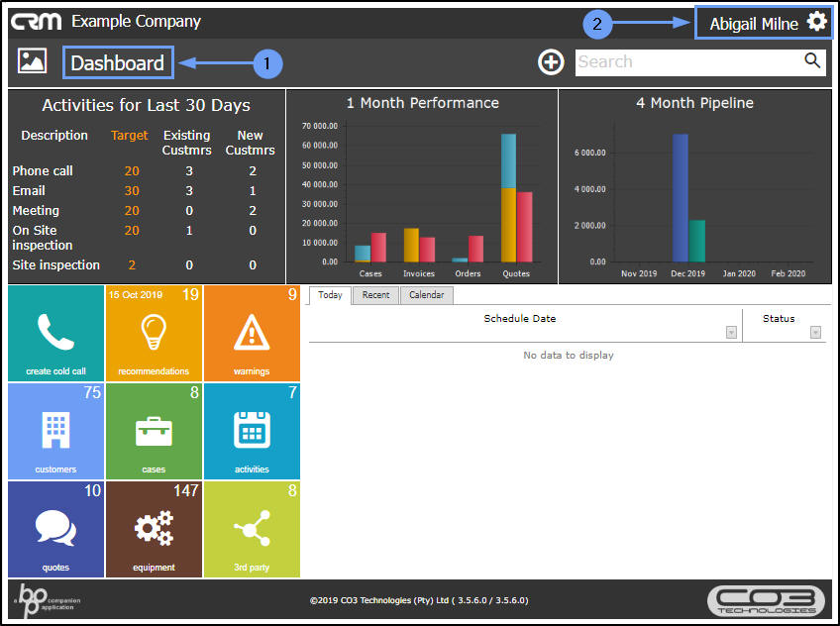Click the Quotes label on the performance chart
The image size is (840, 626).
pos(516,273)
